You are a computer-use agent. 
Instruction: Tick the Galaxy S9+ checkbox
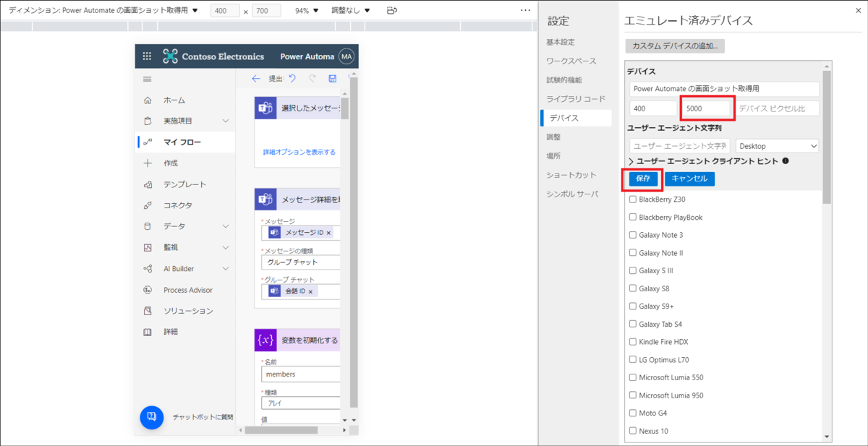tap(633, 306)
